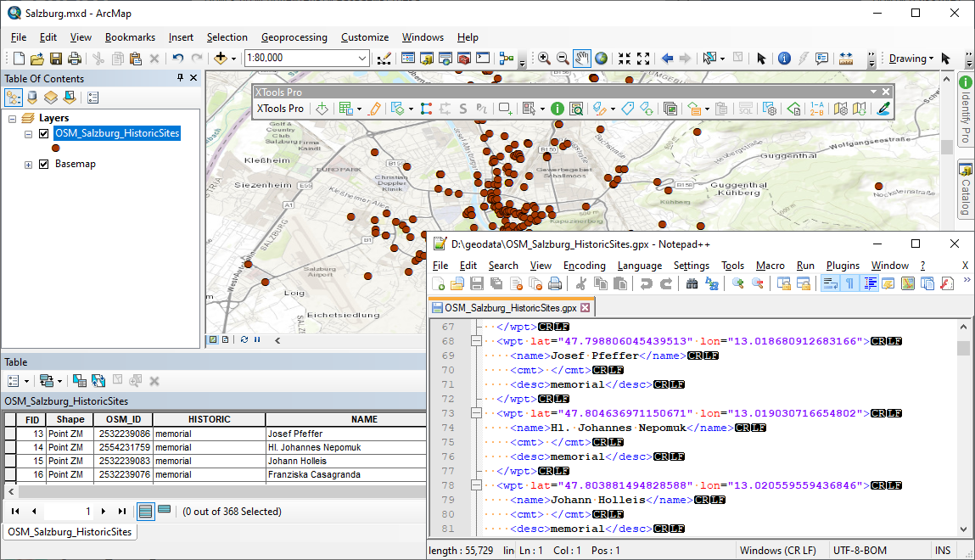Toggle OSM_Salzburg_HistoricSites layer visibility checkbox
Image resolution: width=975 pixels, height=560 pixels.
[x=43, y=133]
